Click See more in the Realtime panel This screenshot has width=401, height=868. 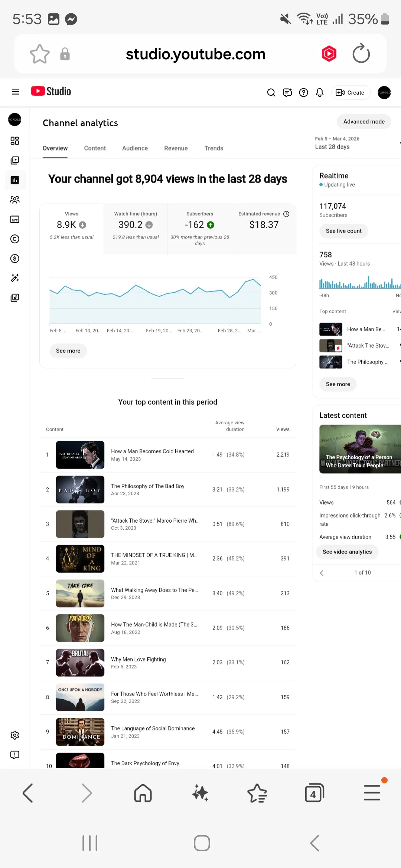click(x=338, y=384)
